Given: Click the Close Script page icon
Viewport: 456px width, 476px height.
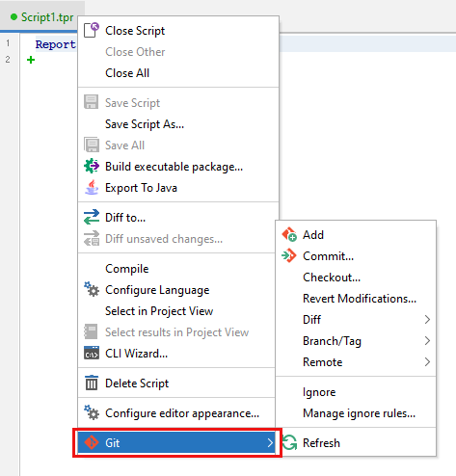Looking at the screenshot, I should [92, 30].
